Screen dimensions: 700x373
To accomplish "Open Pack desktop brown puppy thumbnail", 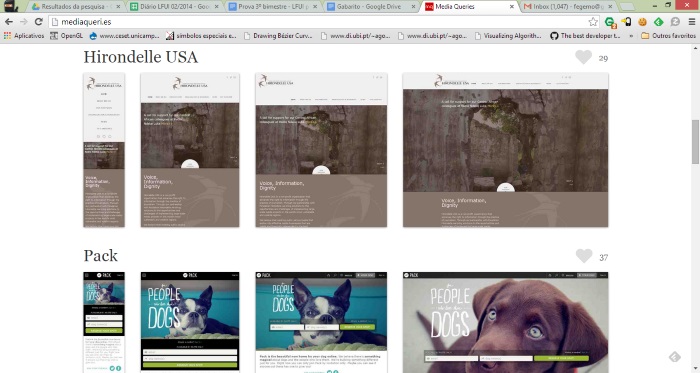I will click(505, 322).
